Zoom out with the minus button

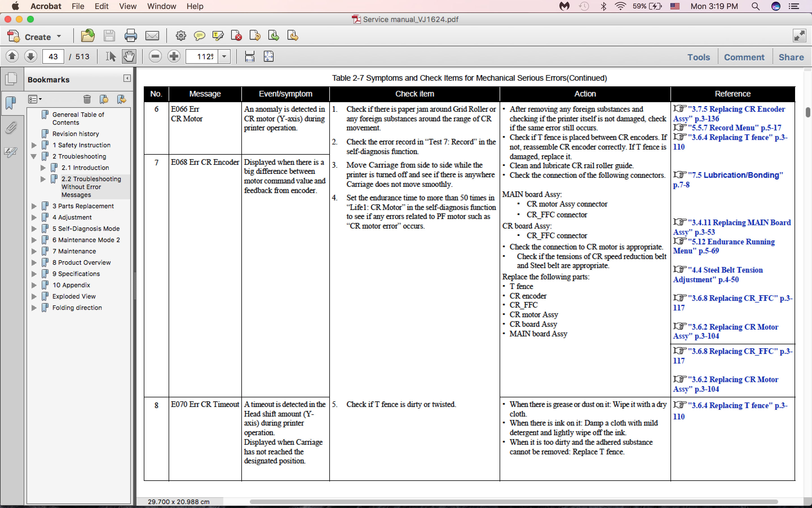(155, 56)
